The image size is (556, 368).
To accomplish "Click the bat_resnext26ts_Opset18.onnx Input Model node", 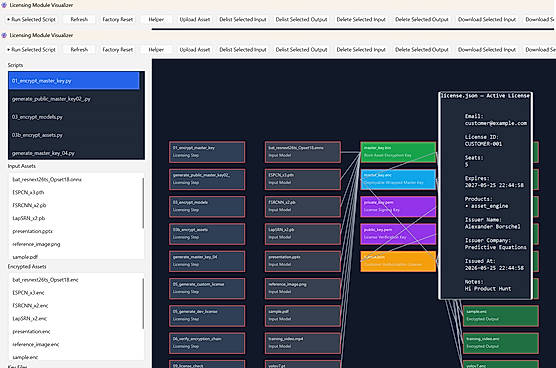I will coord(303,152).
